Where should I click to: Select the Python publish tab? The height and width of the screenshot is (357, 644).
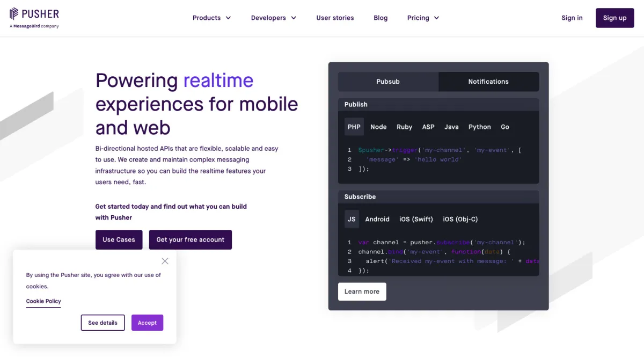[x=479, y=127]
